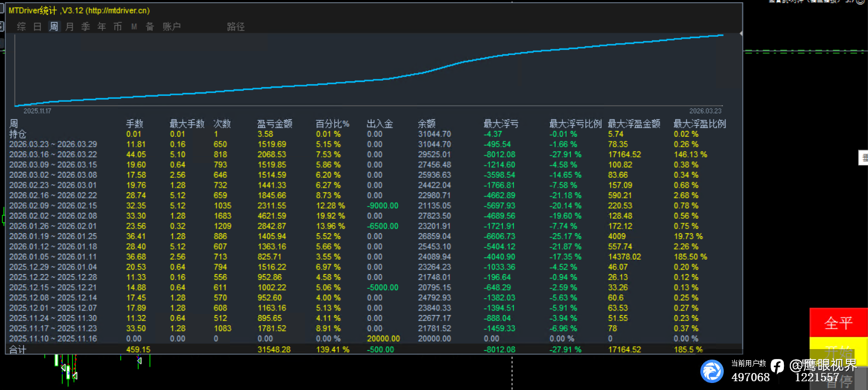Switch to the 日 daily tab
This screenshot has height=390, width=868.
pyautogui.click(x=37, y=26)
